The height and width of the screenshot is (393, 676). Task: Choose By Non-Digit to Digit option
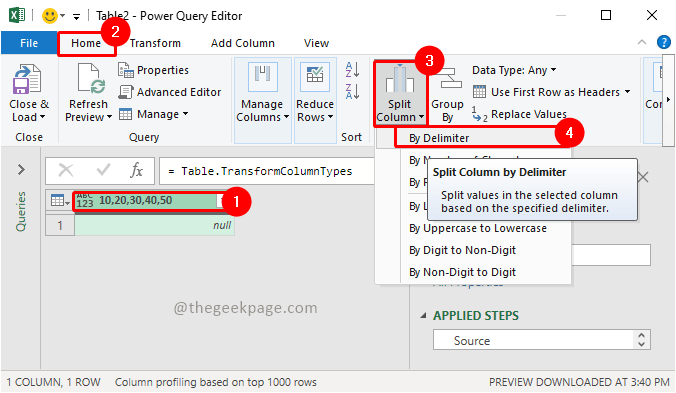[x=462, y=272]
